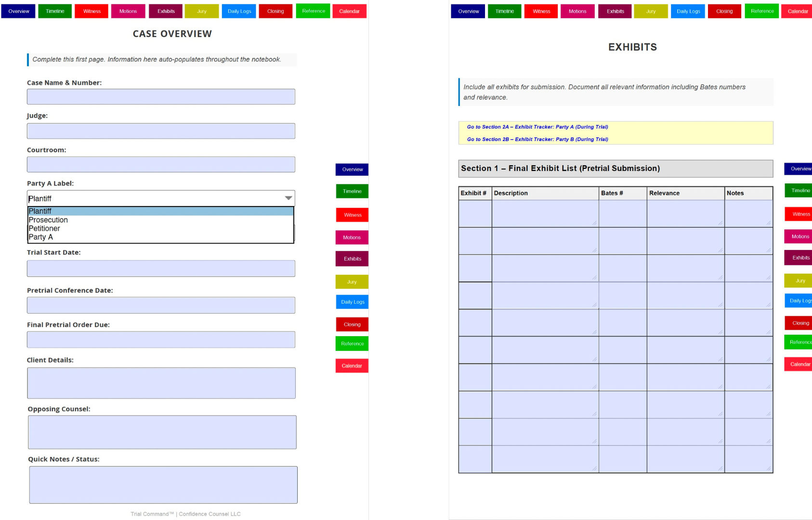The width and height of the screenshot is (812, 520).
Task: Open Calendar tab atop Case Overview page
Action: click(x=350, y=11)
